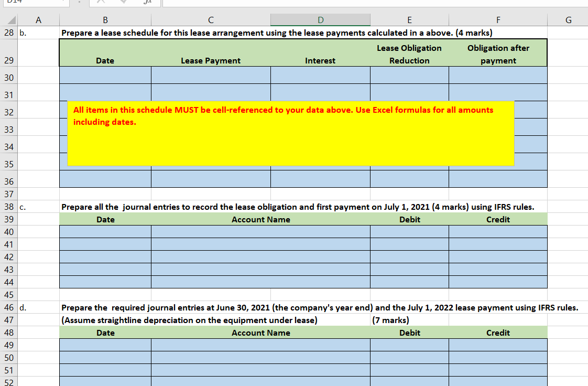
Task: Select row 33 header
Action: [9, 127]
